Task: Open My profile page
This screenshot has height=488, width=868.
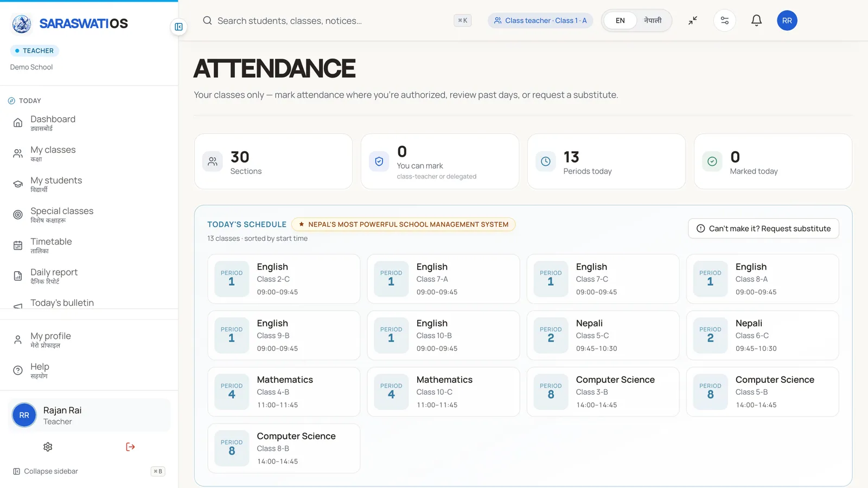Action: pyautogui.click(x=89, y=340)
